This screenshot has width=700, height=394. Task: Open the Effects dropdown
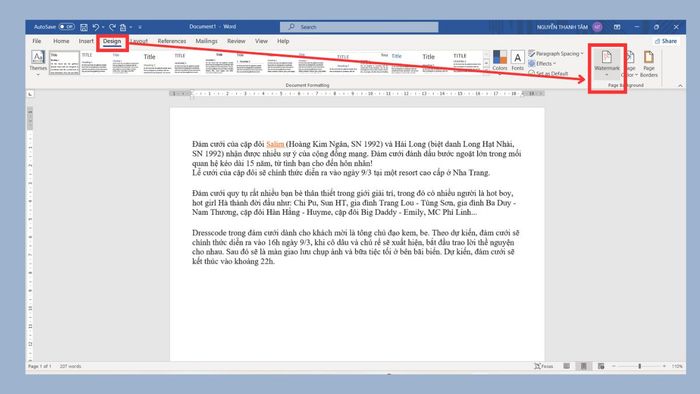pyautogui.click(x=542, y=63)
